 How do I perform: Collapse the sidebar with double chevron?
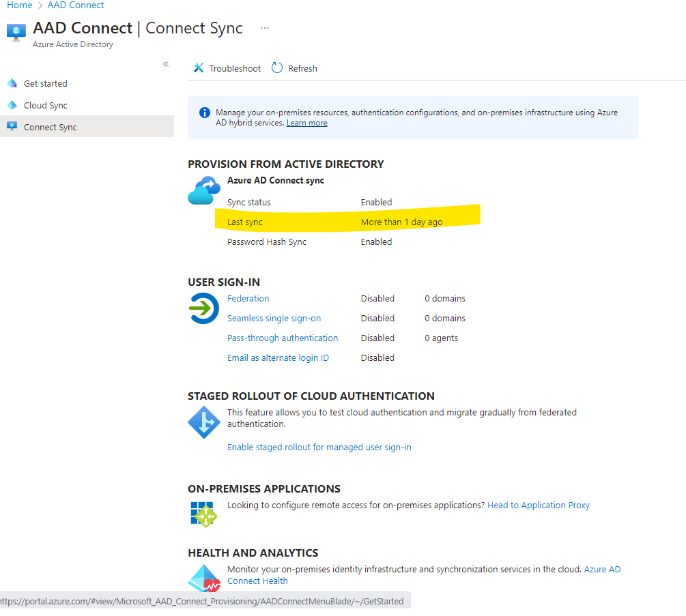coord(166,64)
